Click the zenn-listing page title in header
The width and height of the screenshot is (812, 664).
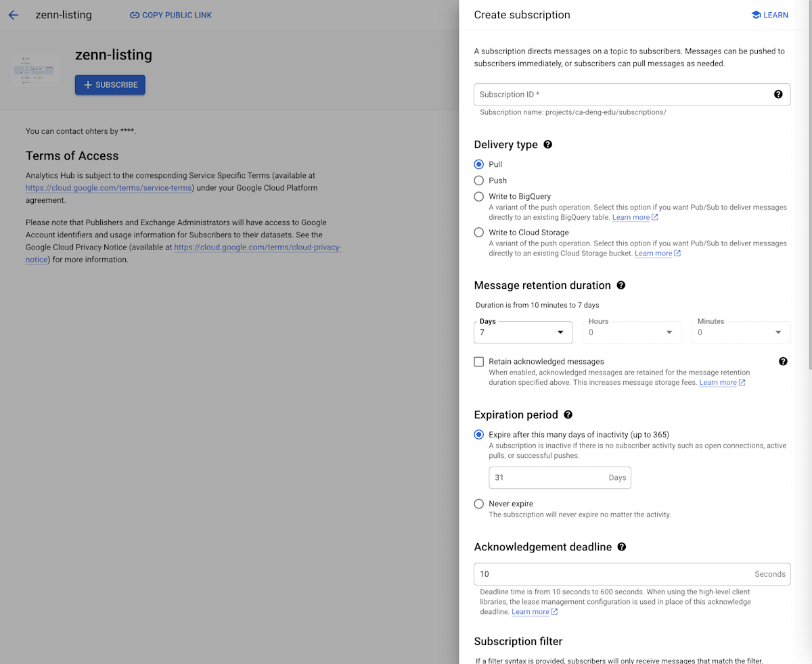pos(64,15)
